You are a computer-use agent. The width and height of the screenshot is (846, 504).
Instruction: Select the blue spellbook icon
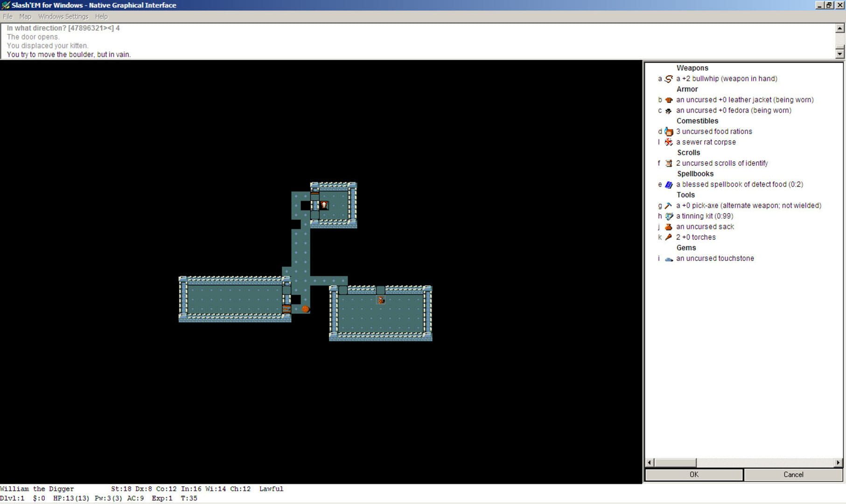click(669, 185)
